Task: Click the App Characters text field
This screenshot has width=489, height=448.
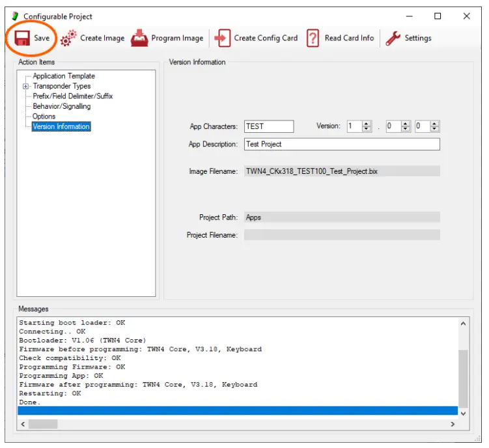Action: [269, 126]
